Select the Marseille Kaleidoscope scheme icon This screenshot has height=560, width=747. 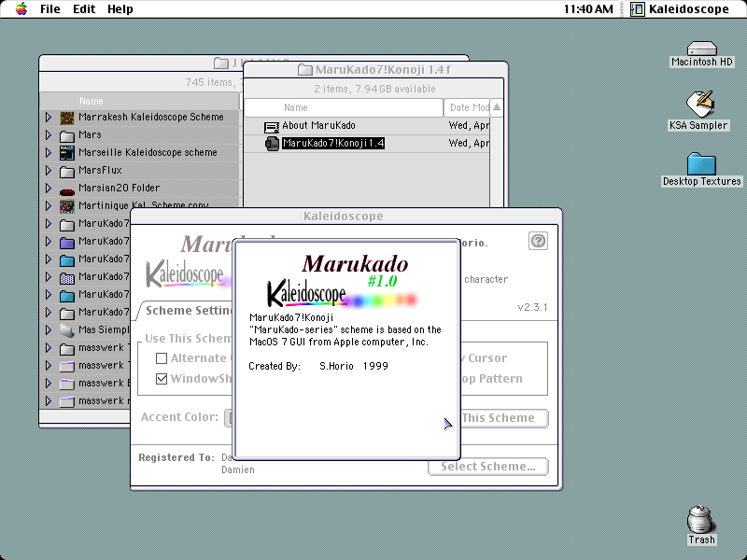(66, 153)
